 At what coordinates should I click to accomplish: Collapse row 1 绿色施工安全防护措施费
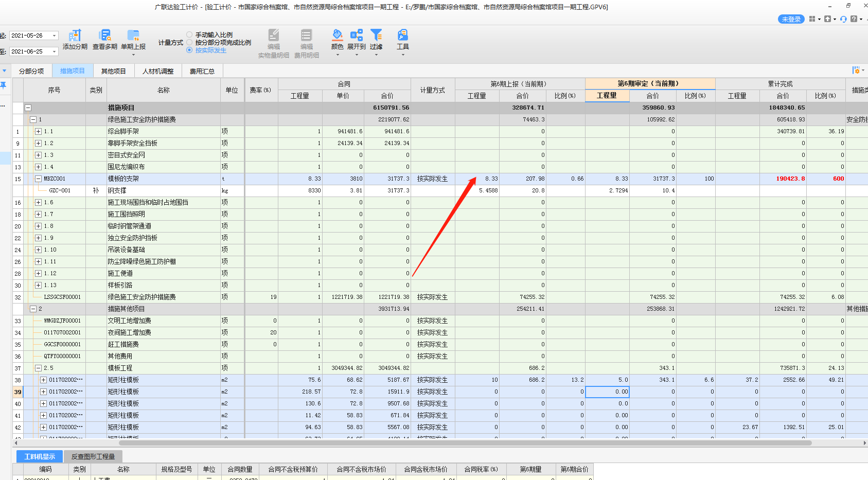[x=33, y=120]
